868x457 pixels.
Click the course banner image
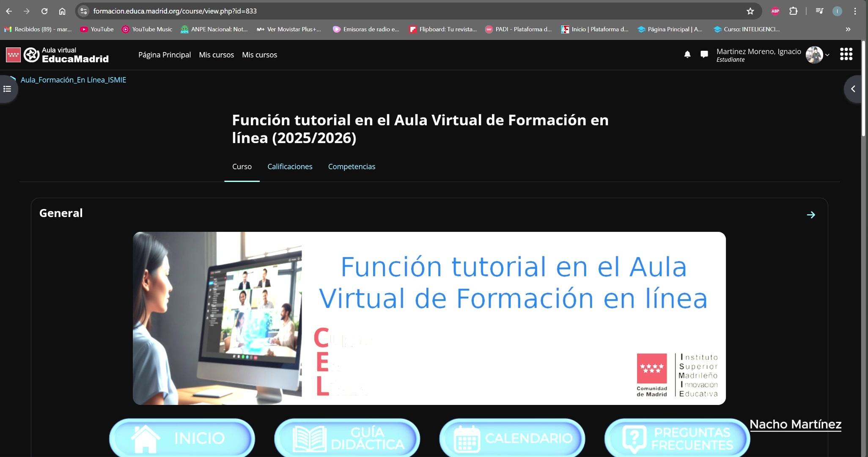pos(429,318)
